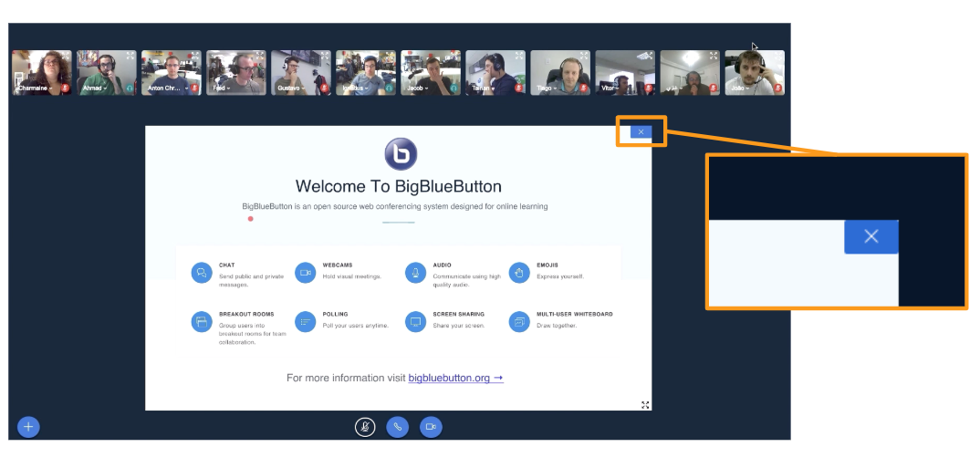Click the 'SCREEN SHARING' heading text

tap(459, 315)
